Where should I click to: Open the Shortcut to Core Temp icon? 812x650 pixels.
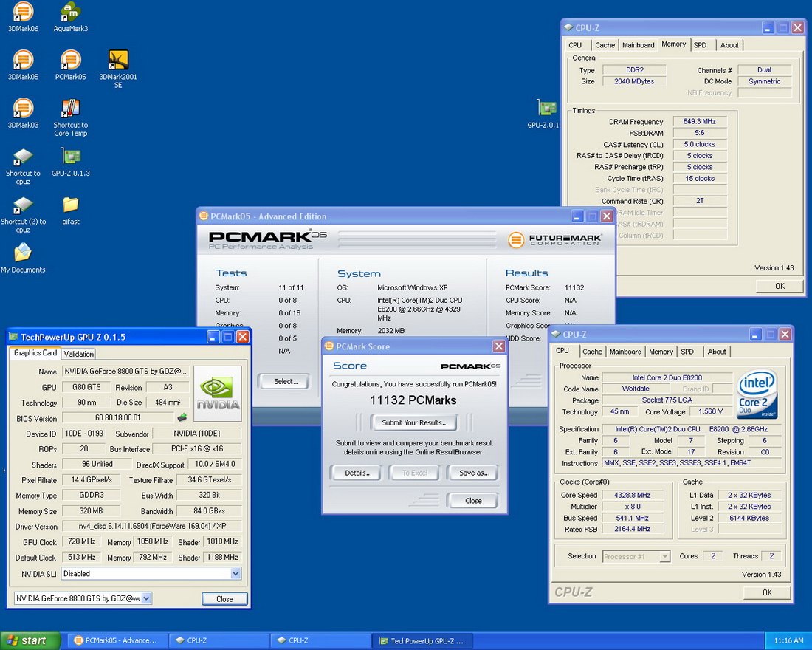70,117
